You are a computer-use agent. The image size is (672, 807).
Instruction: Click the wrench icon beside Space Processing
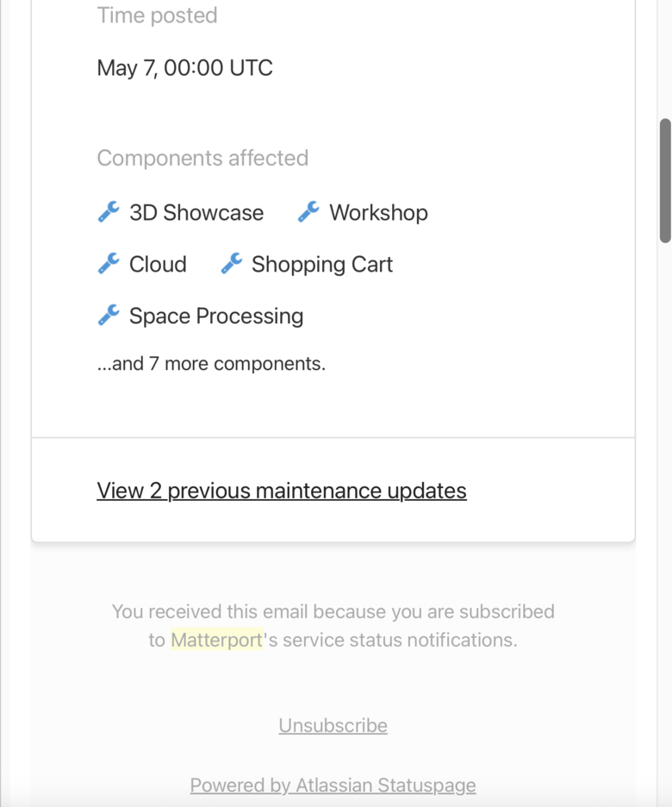tap(109, 315)
